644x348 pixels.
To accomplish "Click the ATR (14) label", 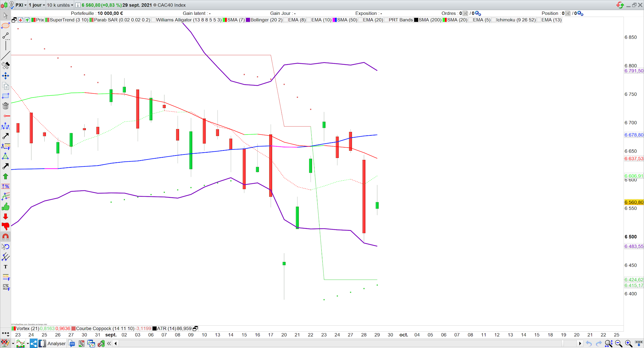I will (166, 329).
